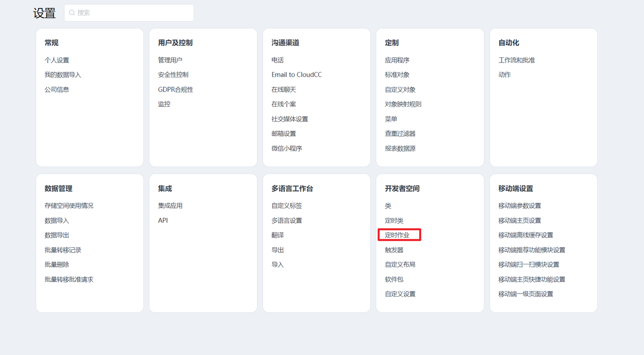
Task: Open 公司信息 link
Action: pyautogui.click(x=57, y=90)
